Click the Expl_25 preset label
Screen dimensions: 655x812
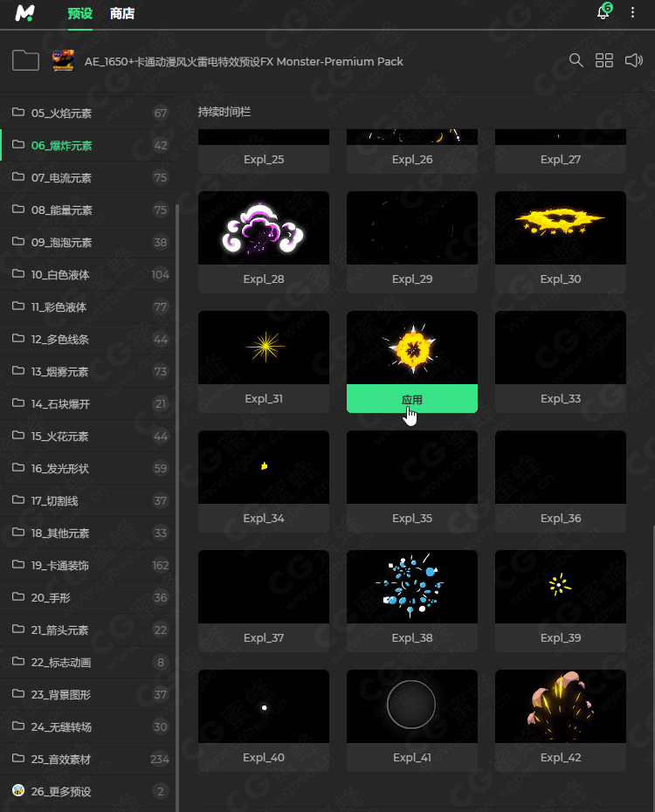click(x=264, y=160)
